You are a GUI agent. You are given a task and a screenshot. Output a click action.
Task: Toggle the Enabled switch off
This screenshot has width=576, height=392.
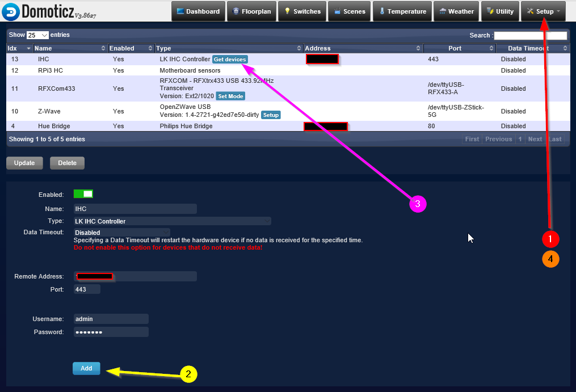pyautogui.click(x=83, y=194)
